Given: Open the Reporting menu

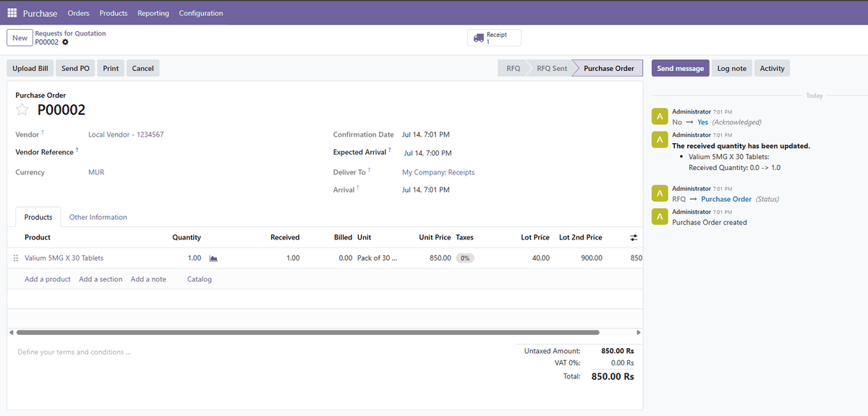Looking at the screenshot, I should [x=153, y=13].
